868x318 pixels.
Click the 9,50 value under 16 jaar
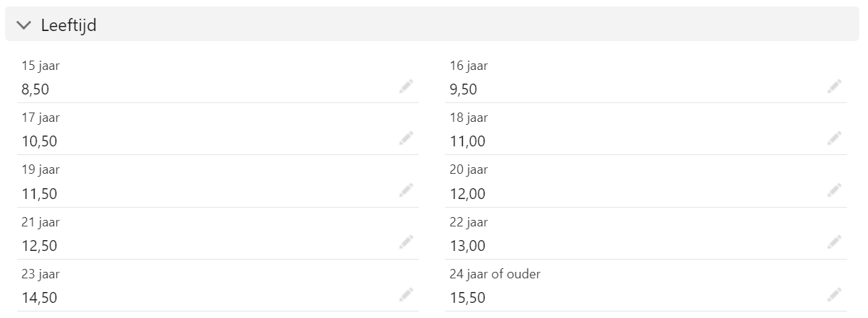[x=464, y=89]
